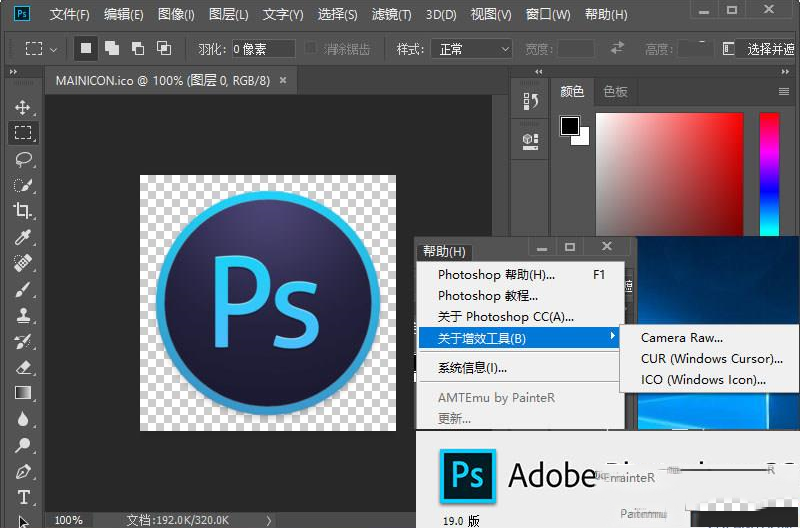Viewport: 800px width, 528px height.
Task: Choose 系统信息(I)... menu entry
Action: (x=521, y=368)
